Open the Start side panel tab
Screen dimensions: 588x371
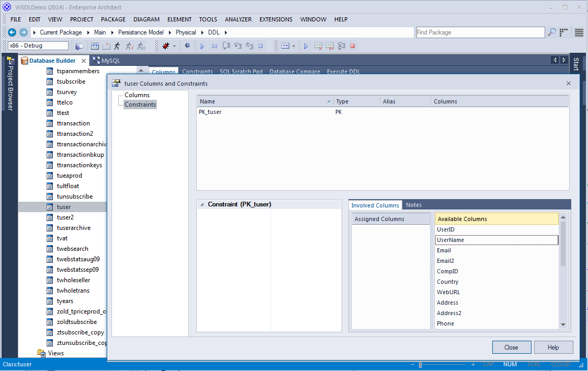point(576,64)
